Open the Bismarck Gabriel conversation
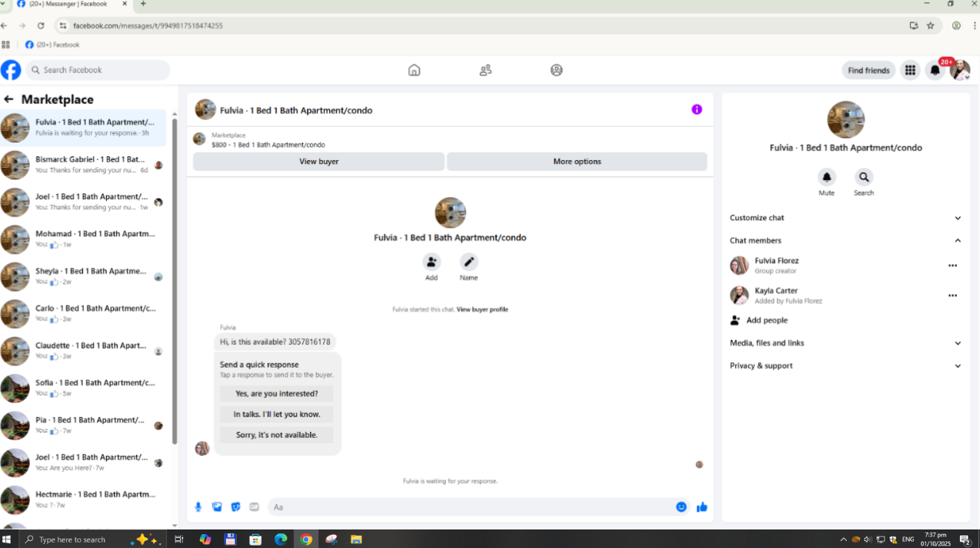The height and width of the screenshot is (548, 980). point(83,165)
